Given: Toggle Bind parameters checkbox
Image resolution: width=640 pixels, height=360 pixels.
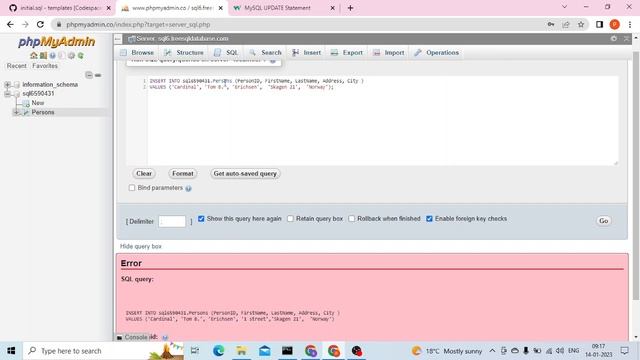Looking at the screenshot, I should [x=132, y=188].
